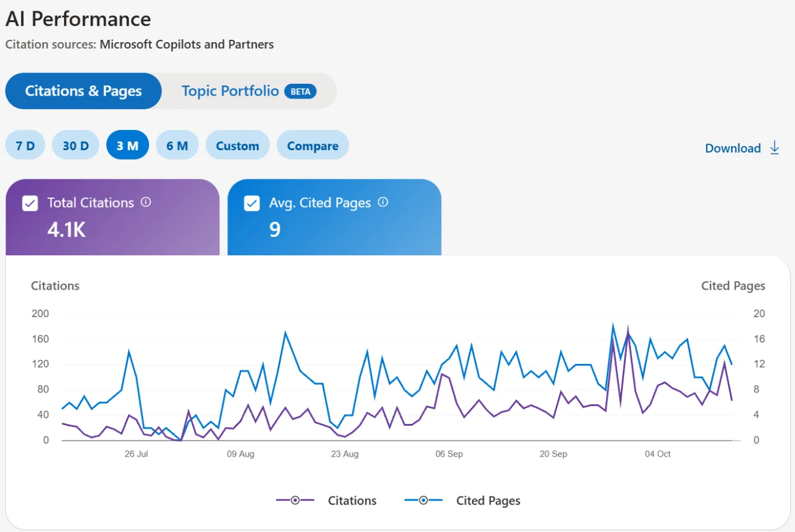Screen dimensions: 795x532
Task: Click the 23 Aug axis date label
Action: 344,454
